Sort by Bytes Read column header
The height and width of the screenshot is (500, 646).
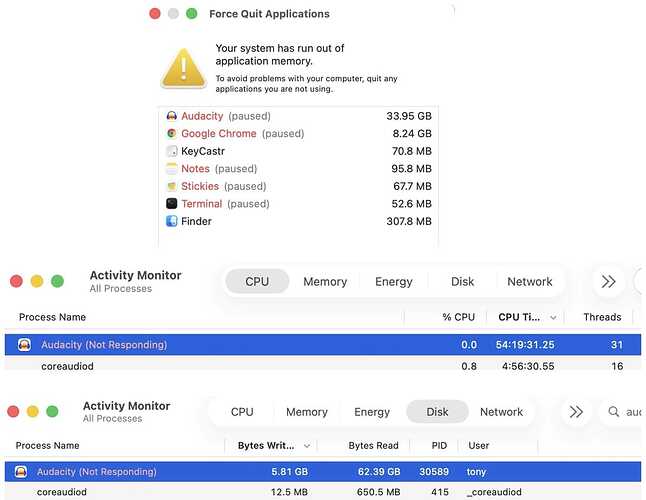(x=373, y=446)
